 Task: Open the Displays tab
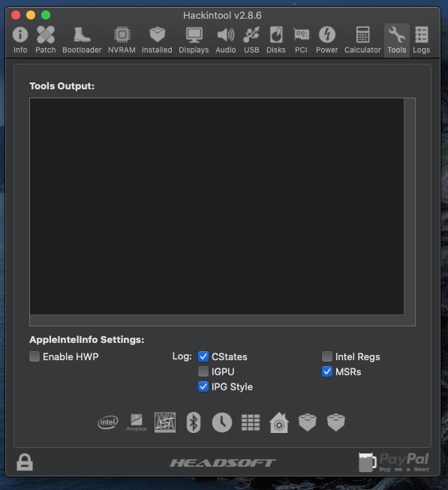pyautogui.click(x=194, y=40)
